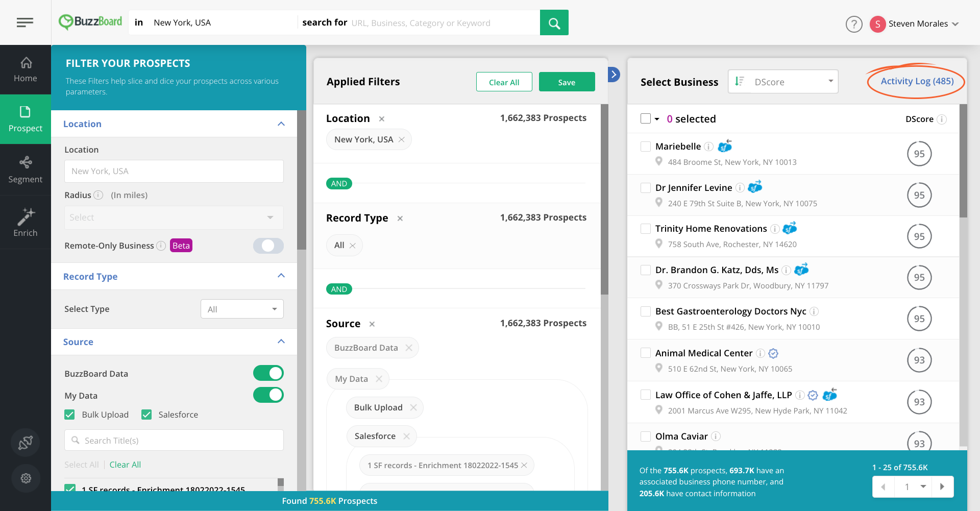980x511 pixels.
Task: Open the settings gear icon in sidebar
Action: 26,478
